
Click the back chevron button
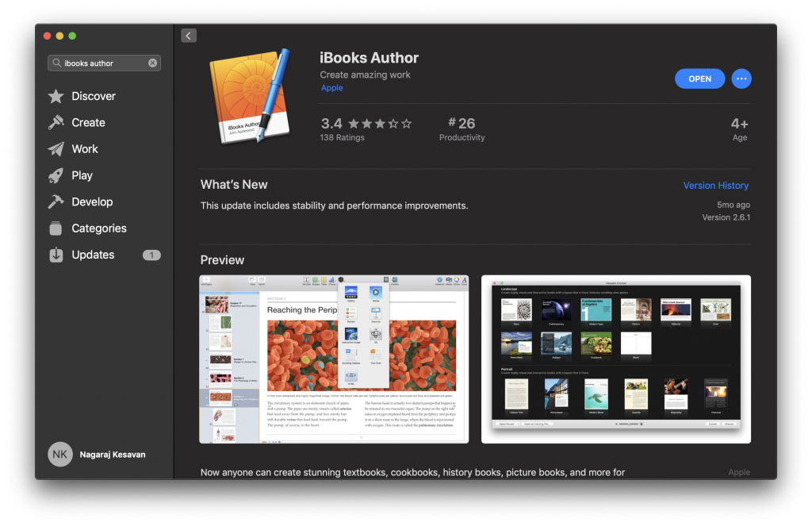pos(189,36)
